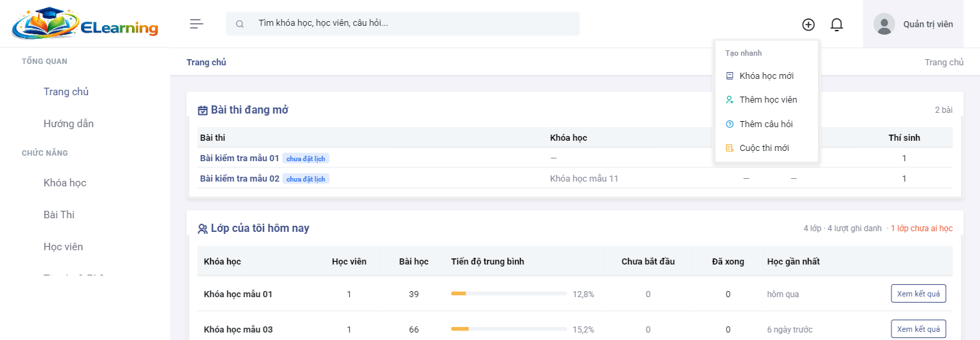The height and width of the screenshot is (340, 980).
Task: Click Khóa học mẫu 11 cell
Action: pos(584,178)
